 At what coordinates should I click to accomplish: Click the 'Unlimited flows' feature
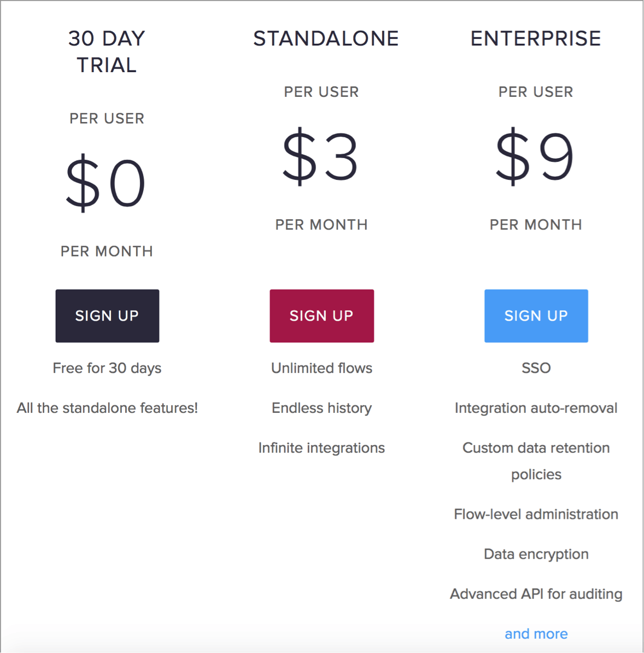click(322, 368)
